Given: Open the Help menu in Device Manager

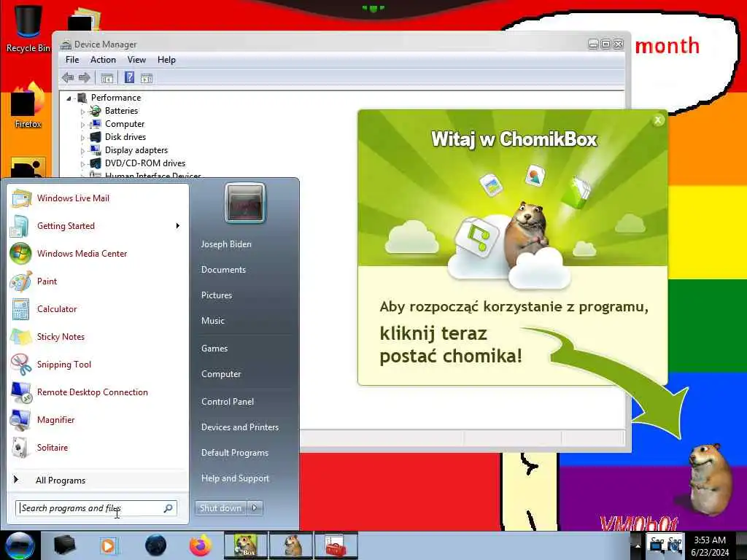Looking at the screenshot, I should [x=166, y=60].
